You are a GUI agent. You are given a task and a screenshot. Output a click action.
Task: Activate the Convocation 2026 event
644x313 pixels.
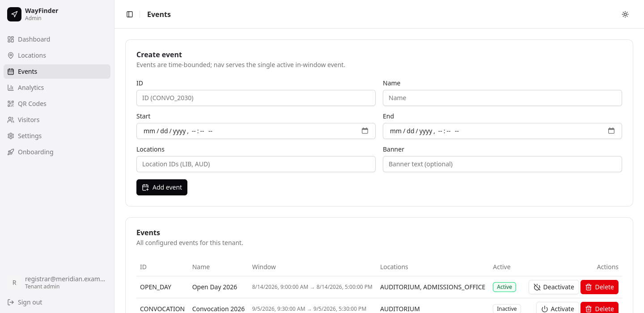pyautogui.click(x=557, y=309)
